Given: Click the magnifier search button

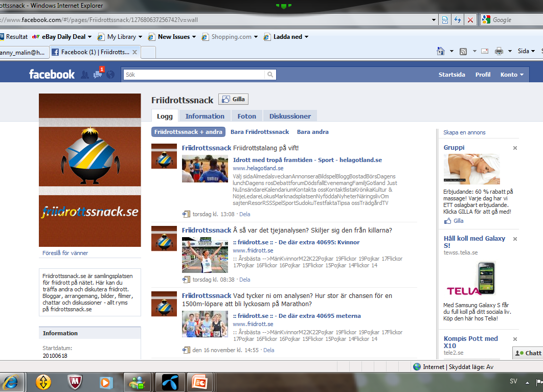Looking at the screenshot, I should (x=270, y=75).
